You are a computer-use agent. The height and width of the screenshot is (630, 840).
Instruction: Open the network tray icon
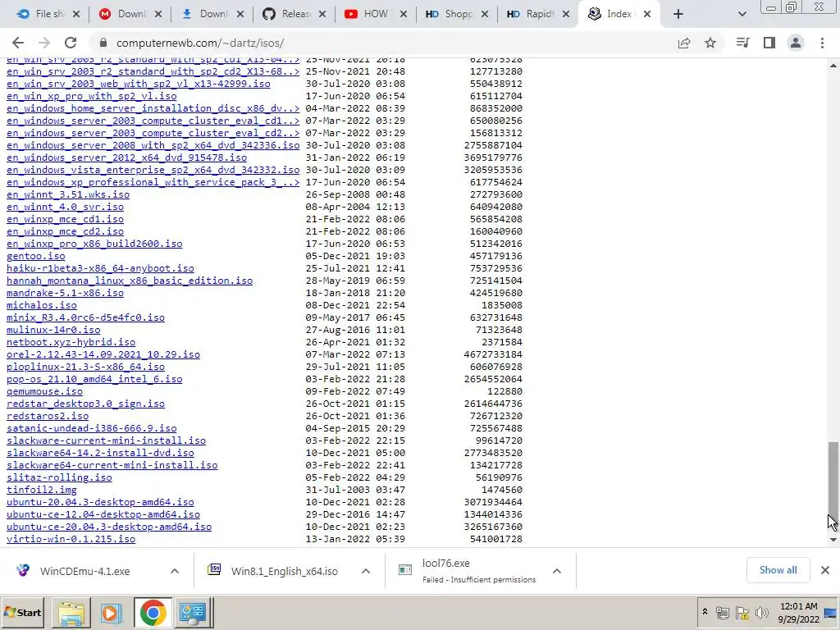click(722, 612)
